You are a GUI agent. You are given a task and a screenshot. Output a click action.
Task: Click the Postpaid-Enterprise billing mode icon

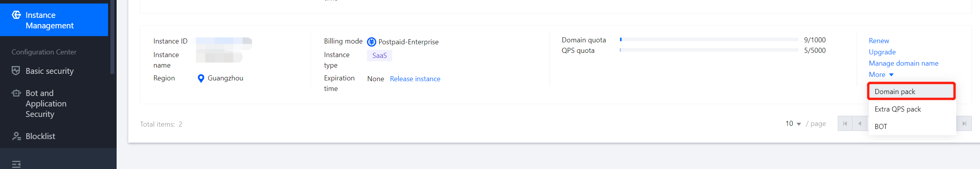(372, 42)
